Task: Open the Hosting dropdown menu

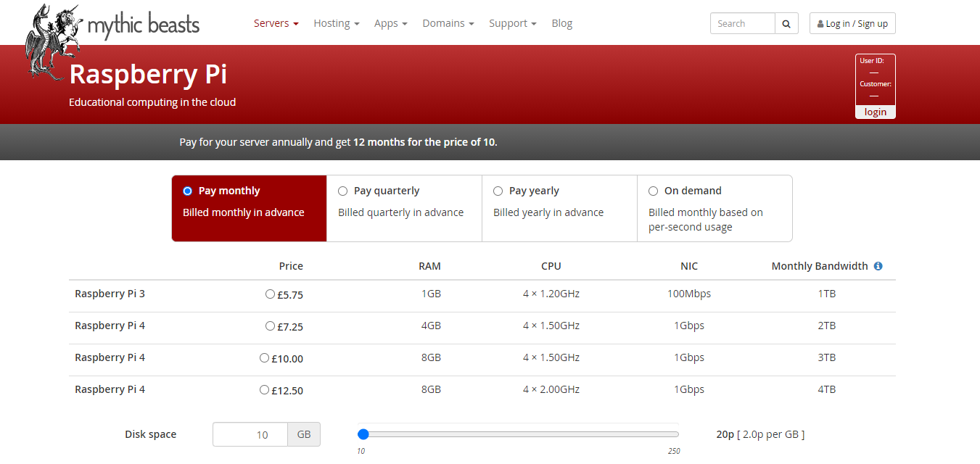Action: tap(337, 23)
